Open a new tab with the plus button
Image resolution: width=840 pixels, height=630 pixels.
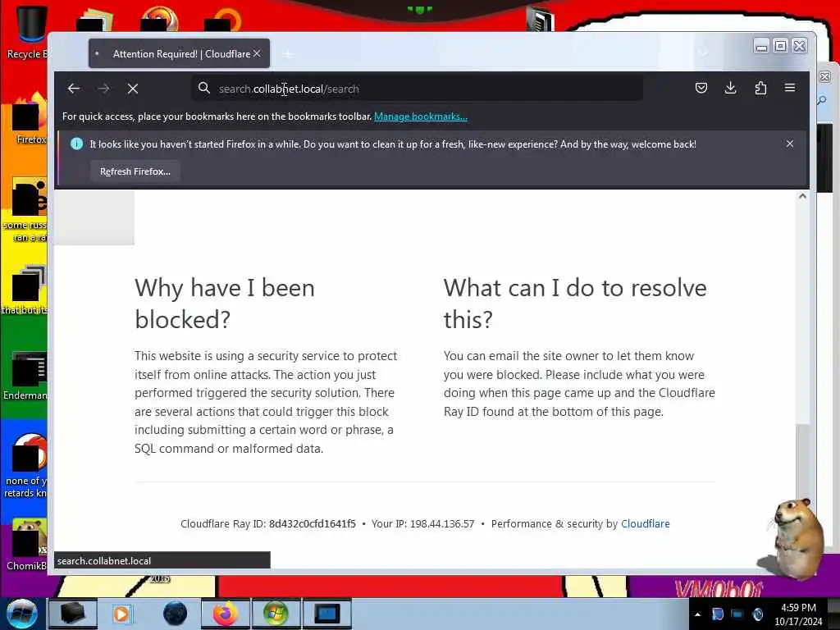(x=288, y=54)
